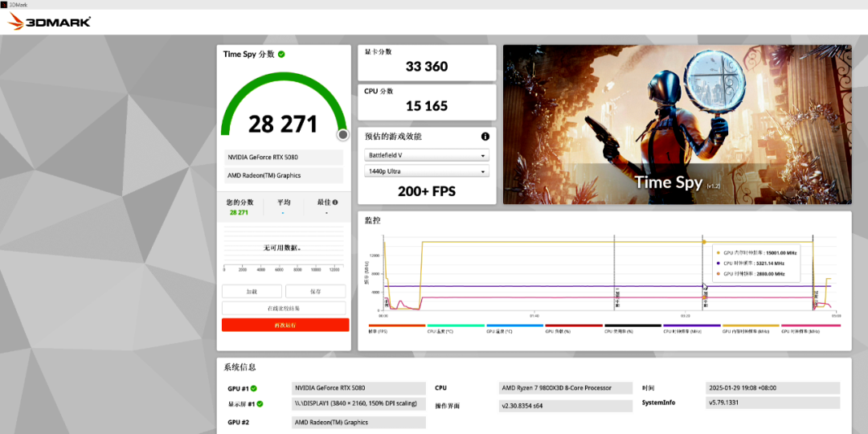Click the dashed marker line before 03:20
The width and height of the screenshot is (868, 434).
pyautogui.click(x=615, y=272)
